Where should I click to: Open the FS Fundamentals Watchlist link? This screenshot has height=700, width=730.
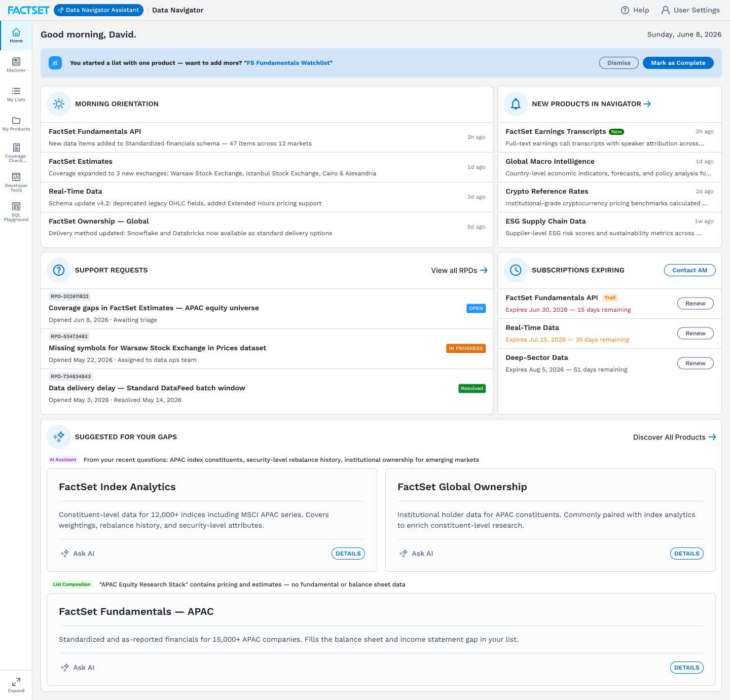tap(288, 63)
